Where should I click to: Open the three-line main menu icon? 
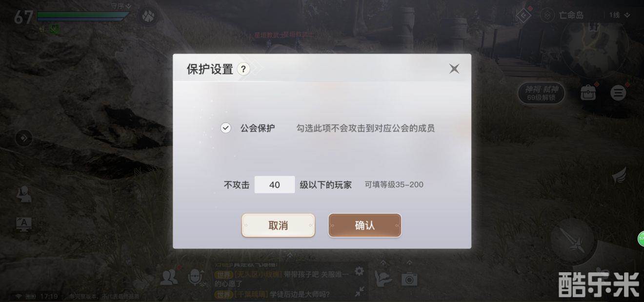618,93
